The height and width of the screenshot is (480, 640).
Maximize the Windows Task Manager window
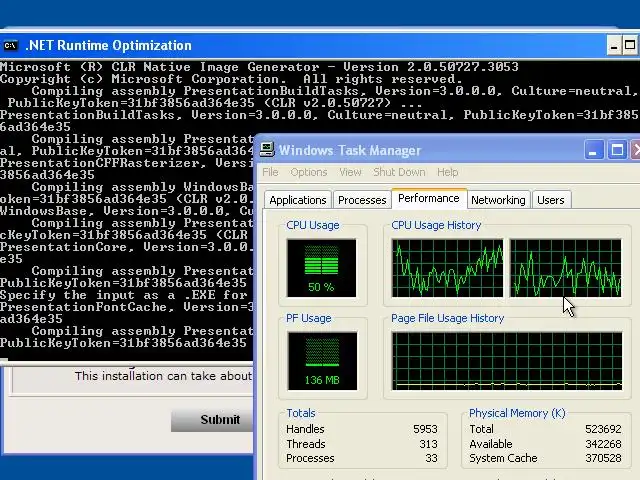pos(617,150)
